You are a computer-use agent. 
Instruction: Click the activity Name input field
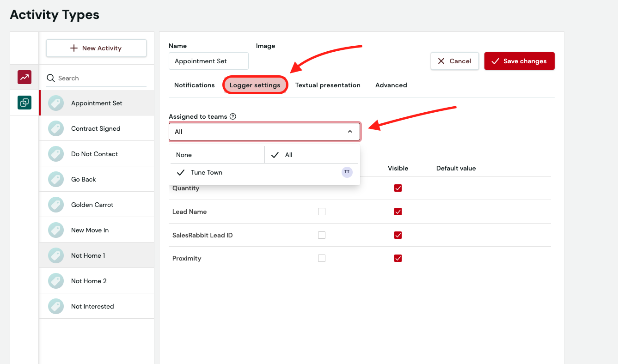tap(208, 61)
